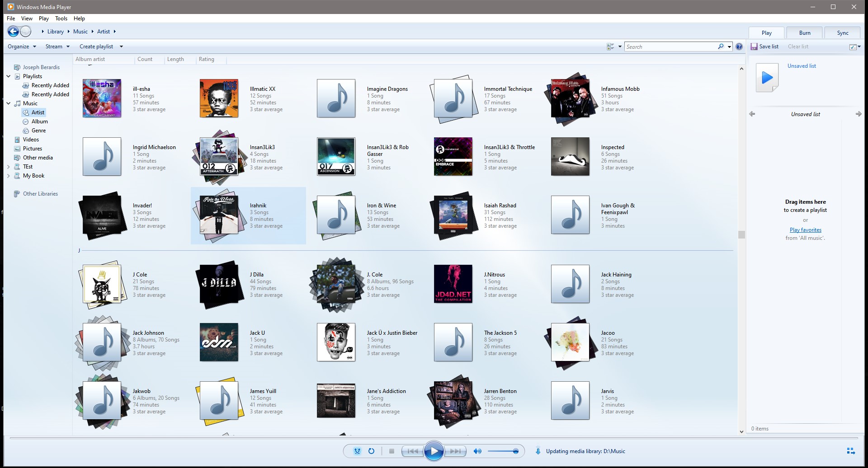Click the Save list disk icon
The width and height of the screenshot is (868, 468).
(x=754, y=47)
